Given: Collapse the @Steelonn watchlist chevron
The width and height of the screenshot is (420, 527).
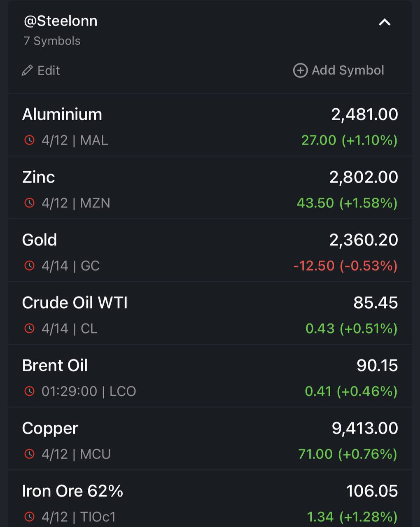Looking at the screenshot, I should point(384,22).
